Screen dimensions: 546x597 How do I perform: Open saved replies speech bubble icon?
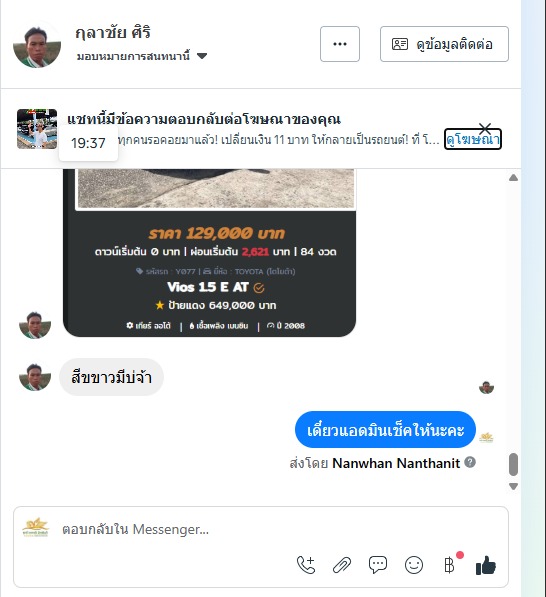(x=378, y=565)
